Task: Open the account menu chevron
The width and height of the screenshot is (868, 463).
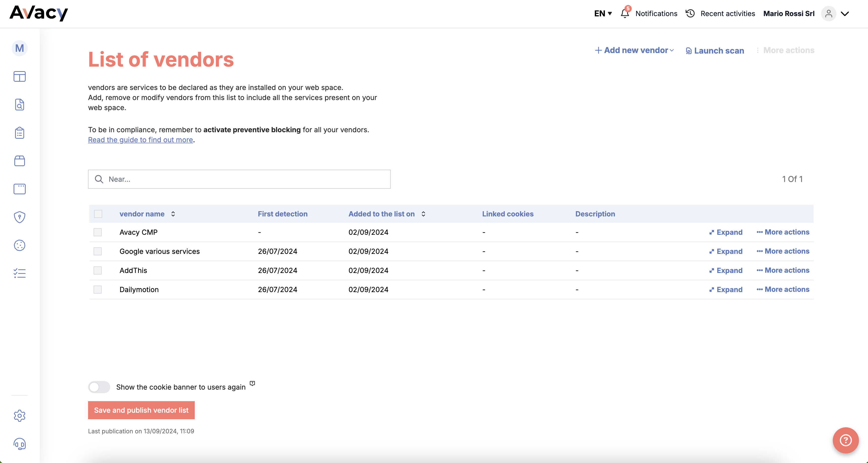Action: [845, 14]
